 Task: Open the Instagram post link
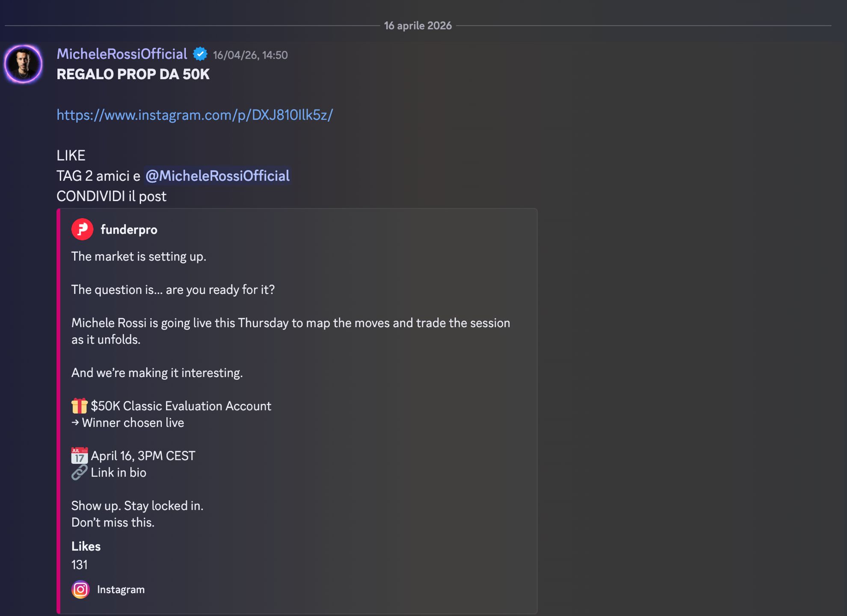195,115
